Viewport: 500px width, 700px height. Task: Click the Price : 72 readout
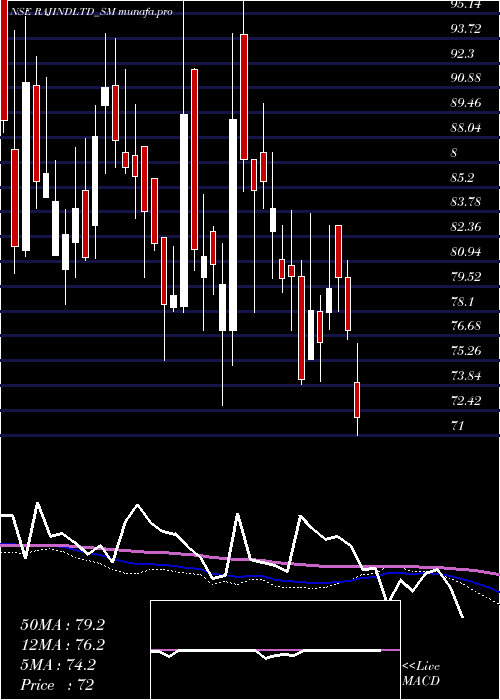(x=58, y=685)
